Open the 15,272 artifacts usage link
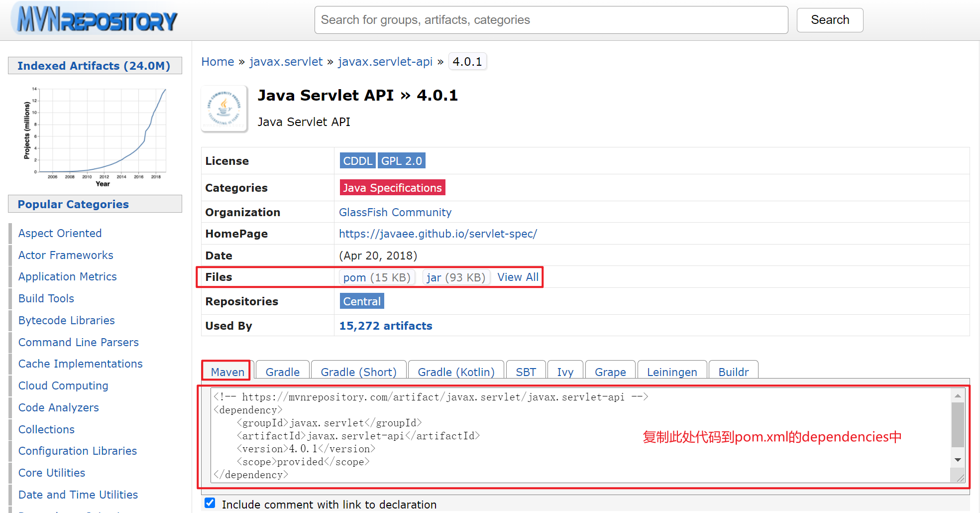This screenshot has width=980, height=513. tap(386, 326)
